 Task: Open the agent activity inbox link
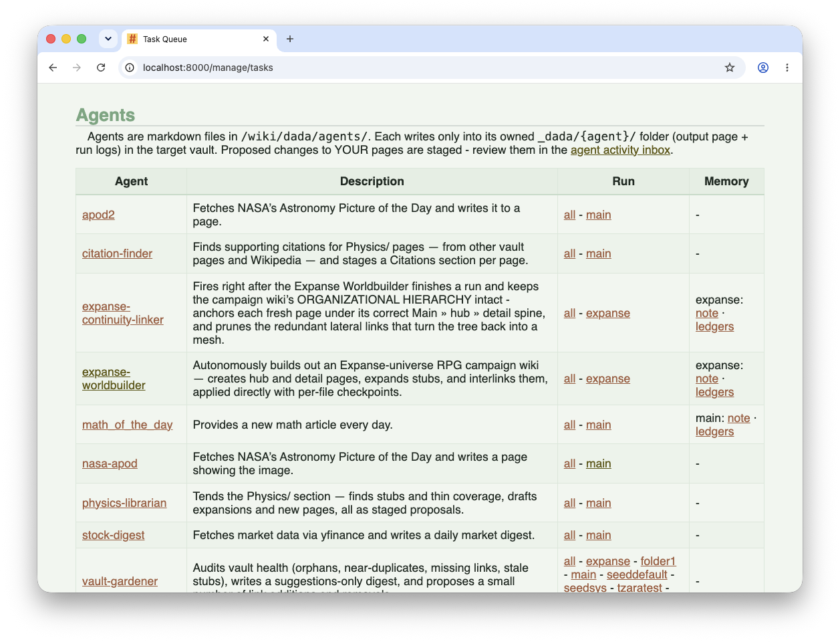(620, 150)
